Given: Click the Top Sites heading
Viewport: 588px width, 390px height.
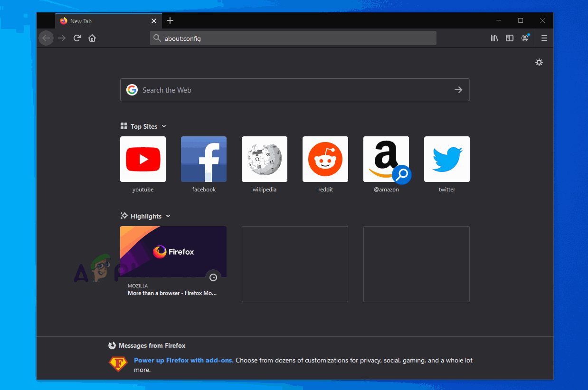Looking at the screenshot, I should 144,126.
